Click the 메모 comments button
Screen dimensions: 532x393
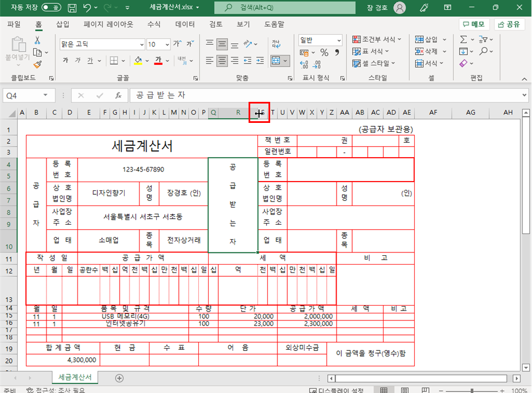pos(474,24)
